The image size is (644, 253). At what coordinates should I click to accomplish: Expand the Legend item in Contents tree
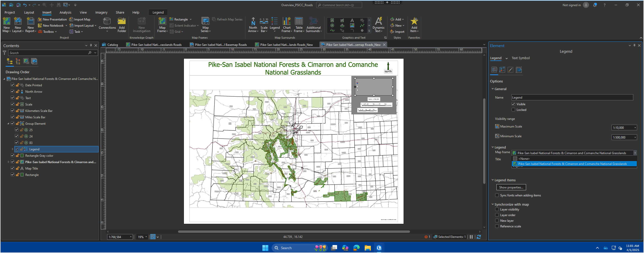pos(13,149)
